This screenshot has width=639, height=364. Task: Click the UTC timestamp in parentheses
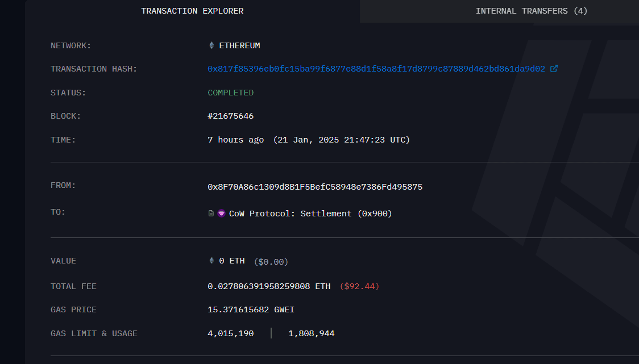[341, 140]
